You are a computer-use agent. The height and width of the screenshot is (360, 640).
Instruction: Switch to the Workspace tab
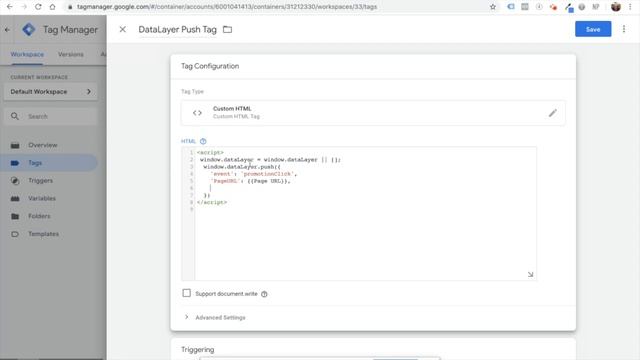(x=27, y=54)
